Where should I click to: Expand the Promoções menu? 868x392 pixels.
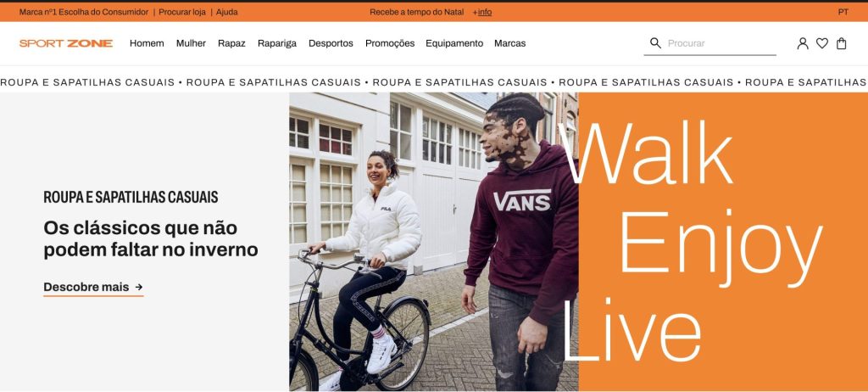(390, 43)
